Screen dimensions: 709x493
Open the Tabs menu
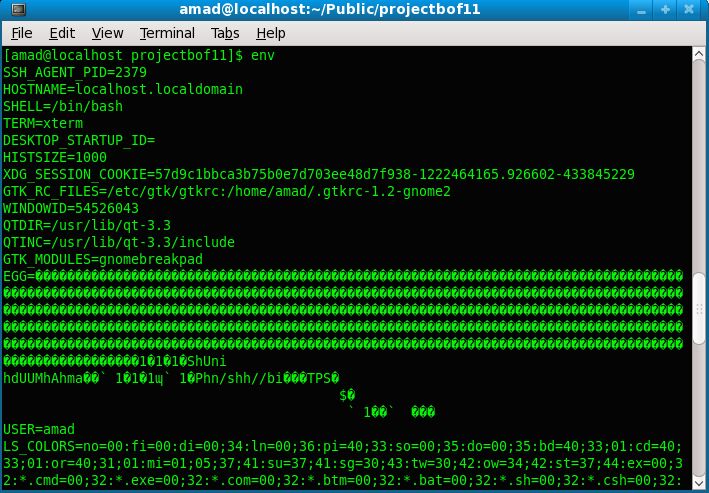coord(225,33)
